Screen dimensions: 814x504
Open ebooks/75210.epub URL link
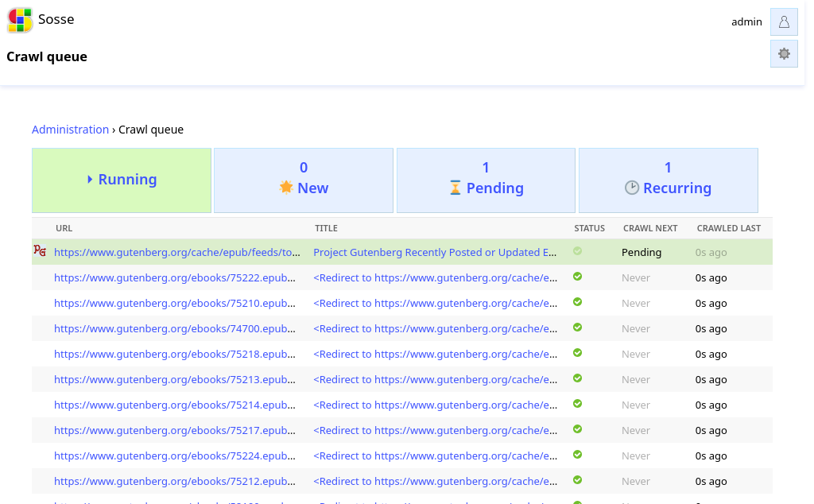pos(174,303)
